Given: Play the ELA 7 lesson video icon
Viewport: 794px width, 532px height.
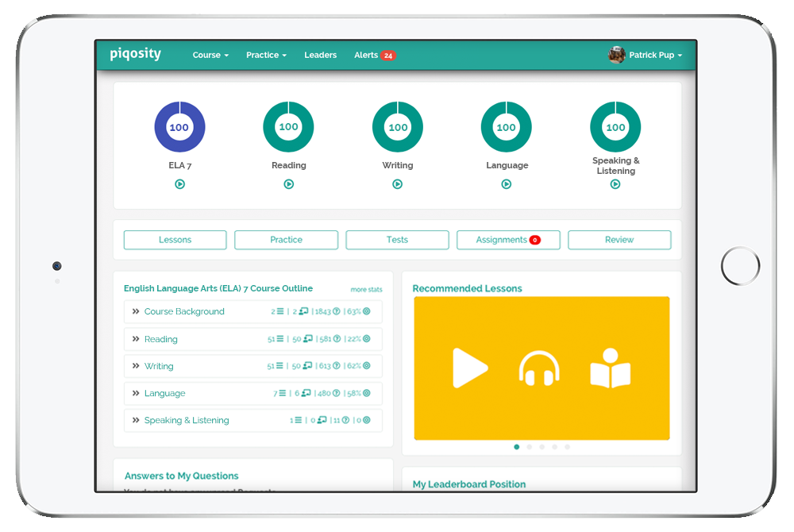Looking at the screenshot, I should coord(179,183).
